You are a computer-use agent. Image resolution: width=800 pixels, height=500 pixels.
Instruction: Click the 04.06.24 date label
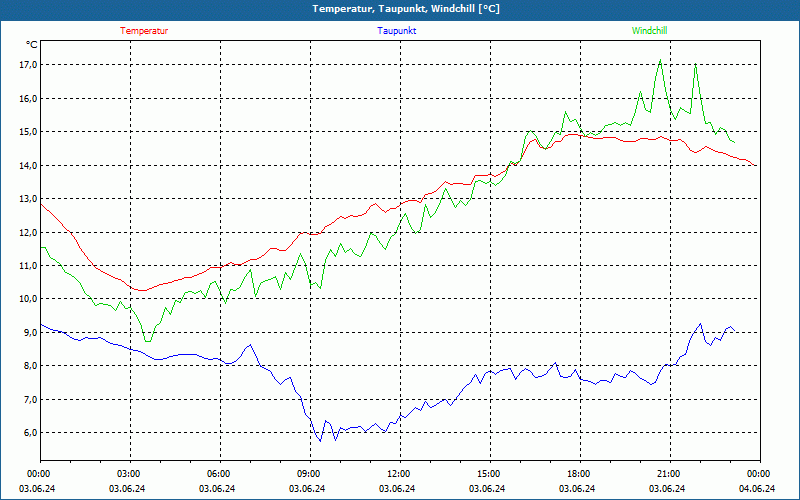point(758,488)
